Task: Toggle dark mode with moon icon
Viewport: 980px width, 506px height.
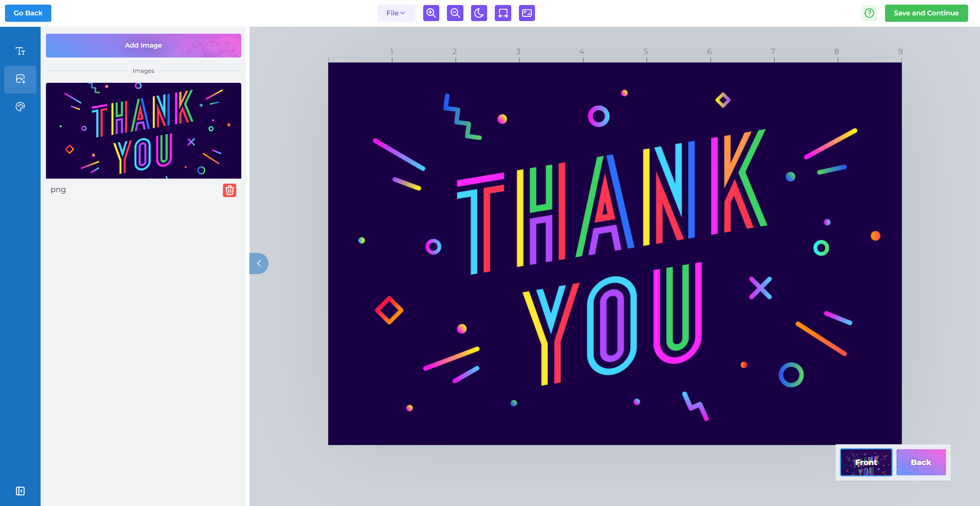Action: [x=478, y=13]
